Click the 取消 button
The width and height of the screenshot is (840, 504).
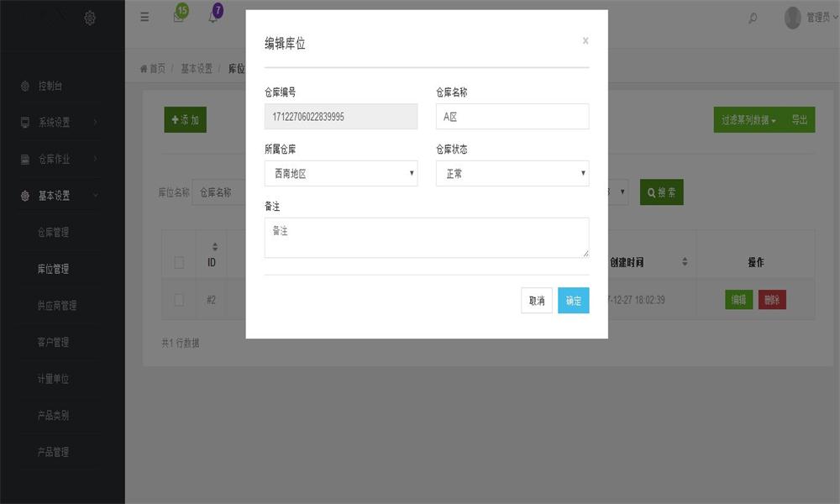click(x=537, y=301)
